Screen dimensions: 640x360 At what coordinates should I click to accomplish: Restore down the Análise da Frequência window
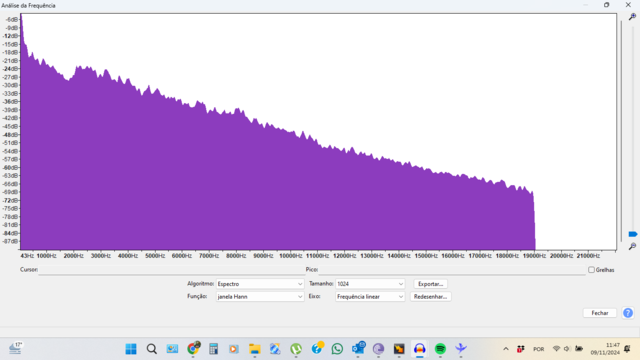point(607,5)
